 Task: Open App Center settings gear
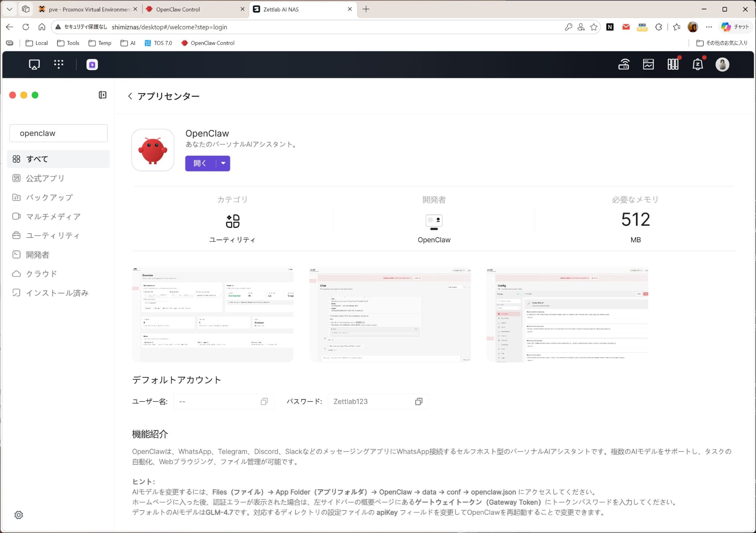pos(19,515)
